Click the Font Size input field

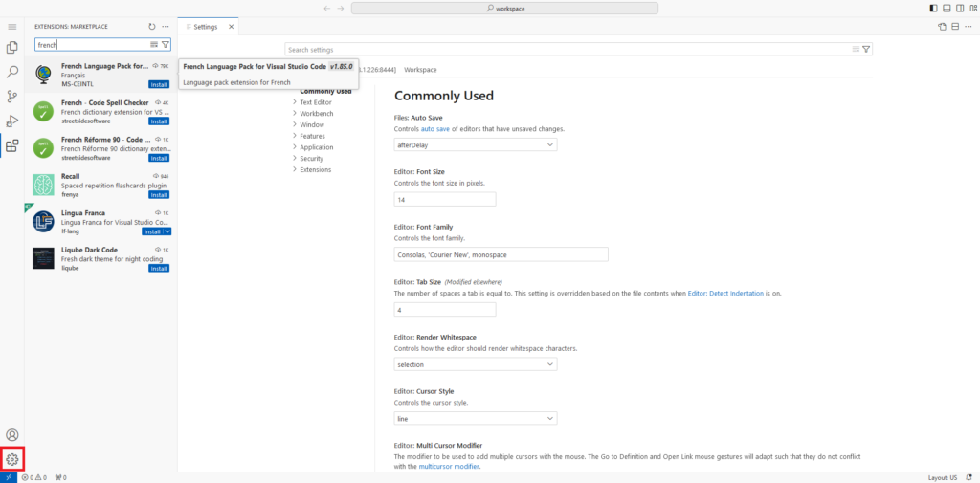(x=445, y=199)
